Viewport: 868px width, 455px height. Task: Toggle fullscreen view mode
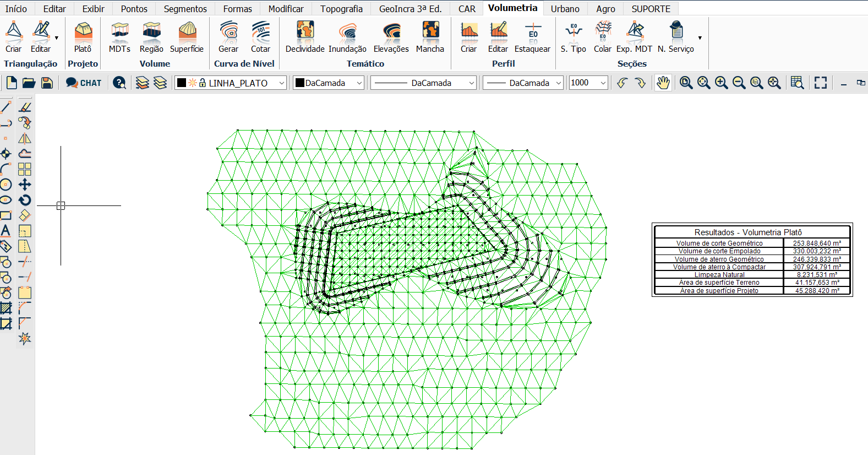pyautogui.click(x=821, y=83)
